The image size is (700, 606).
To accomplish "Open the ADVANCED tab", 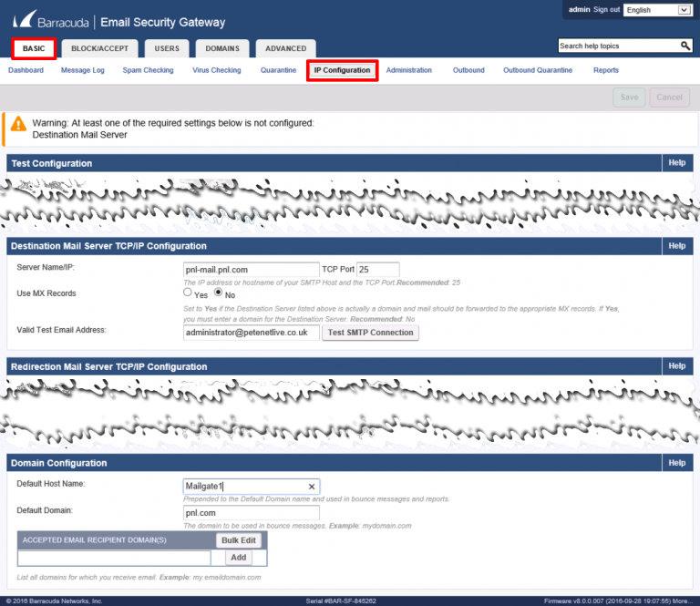I will click(x=285, y=48).
